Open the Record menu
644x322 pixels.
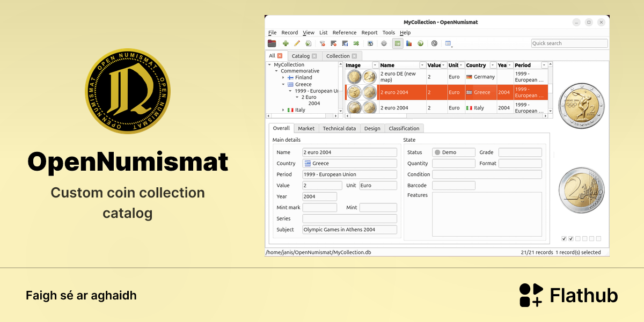click(290, 33)
